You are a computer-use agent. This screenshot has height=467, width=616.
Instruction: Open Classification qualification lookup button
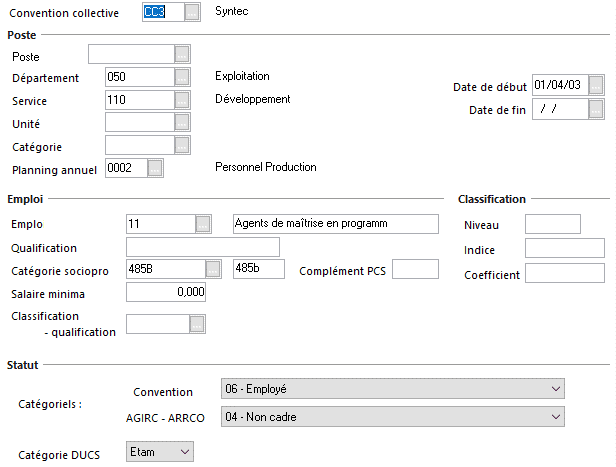click(197, 324)
